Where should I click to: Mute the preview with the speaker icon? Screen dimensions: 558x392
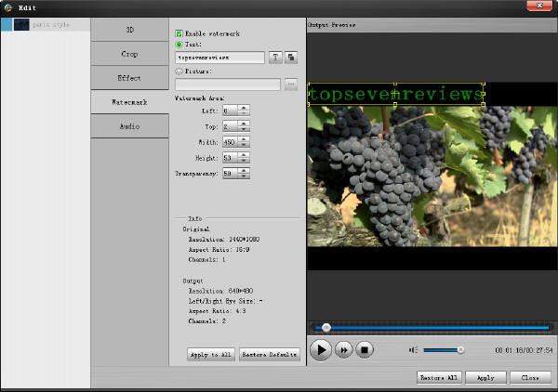tap(413, 350)
